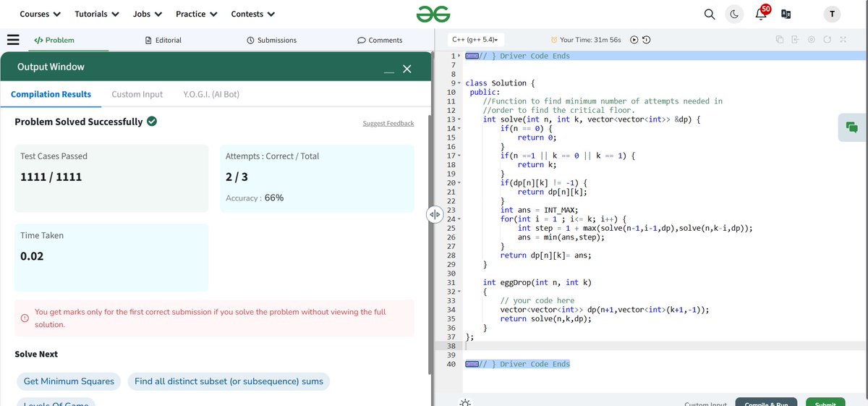This screenshot has width=868, height=406.
Task: Reset code with the refresh icon
Action: pyautogui.click(x=827, y=40)
